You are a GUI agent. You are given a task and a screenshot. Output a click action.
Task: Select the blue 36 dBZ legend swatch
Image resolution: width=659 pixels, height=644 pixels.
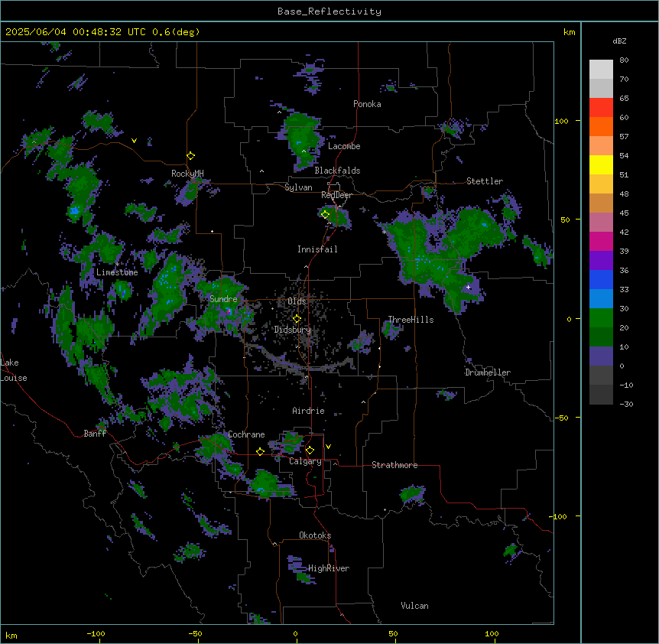(601, 279)
